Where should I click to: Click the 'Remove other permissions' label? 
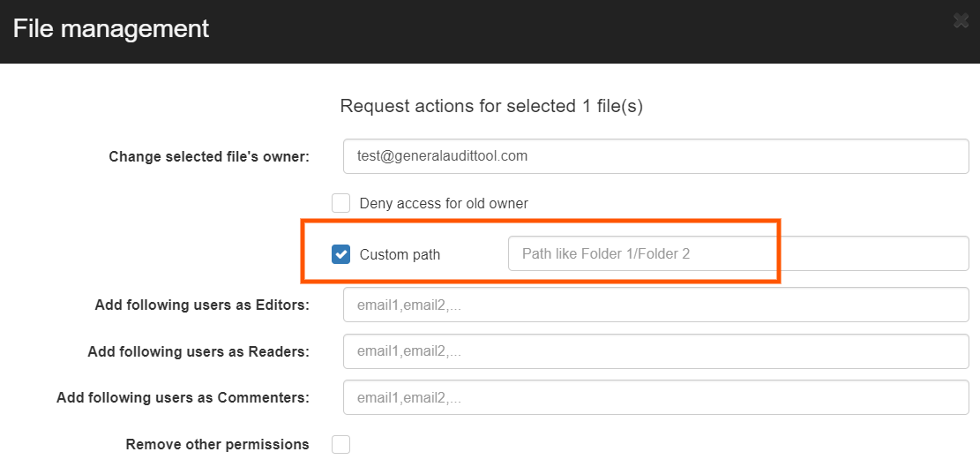(x=217, y=444)
